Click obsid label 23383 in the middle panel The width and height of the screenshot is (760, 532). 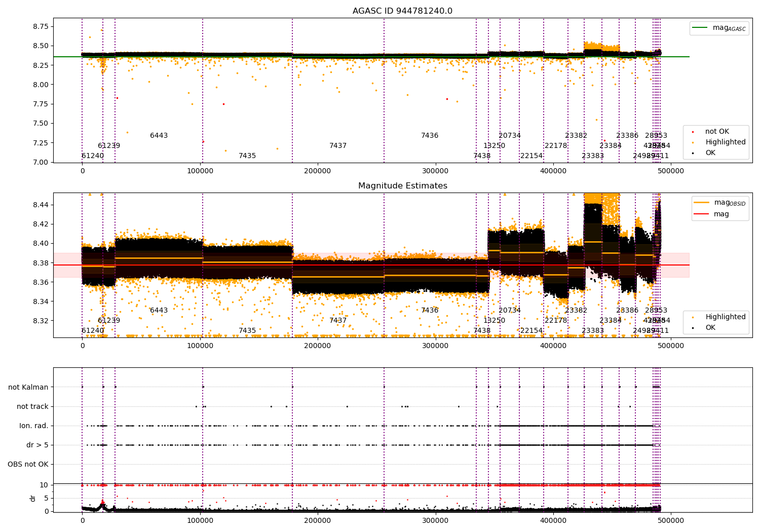pyautogui.click(x=593, y=331)
